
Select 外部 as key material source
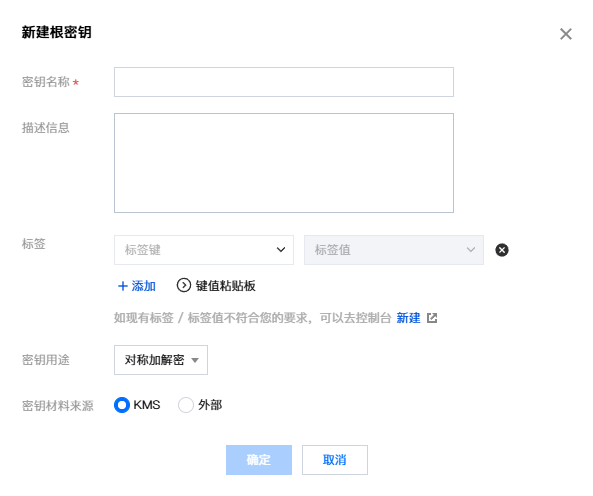186,405
